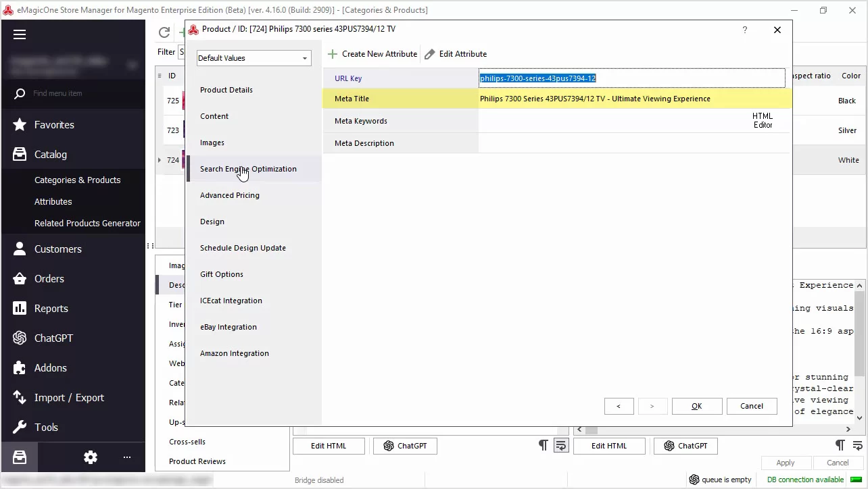Viewport: 868px width, 489px height.
Task: Click right ChatGPT button
Action: point(685,446)
